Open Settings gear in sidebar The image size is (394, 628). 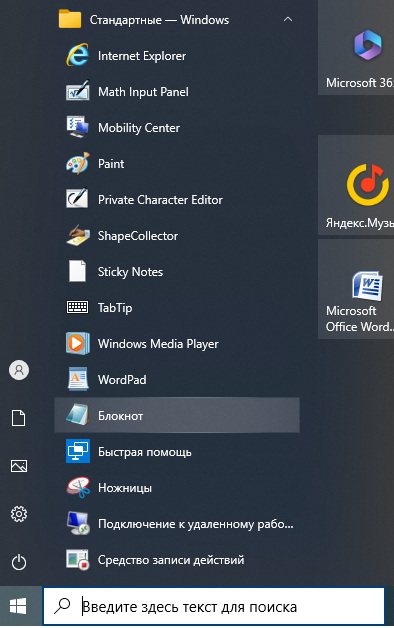[x=19, y=514]
